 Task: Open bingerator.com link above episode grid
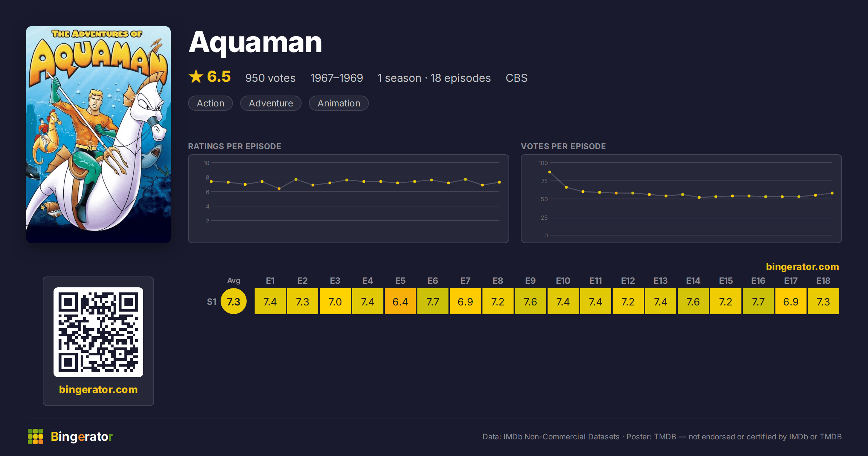pyautogui.click(x=802, y=267)
